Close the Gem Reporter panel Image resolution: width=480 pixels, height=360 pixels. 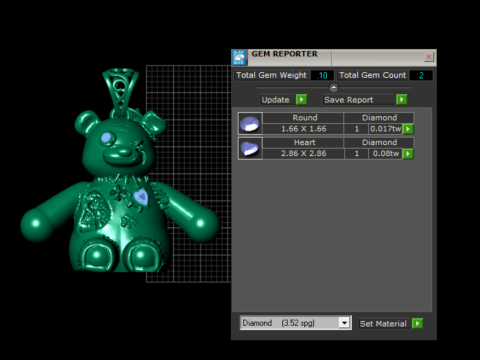[x=429, y=57]
